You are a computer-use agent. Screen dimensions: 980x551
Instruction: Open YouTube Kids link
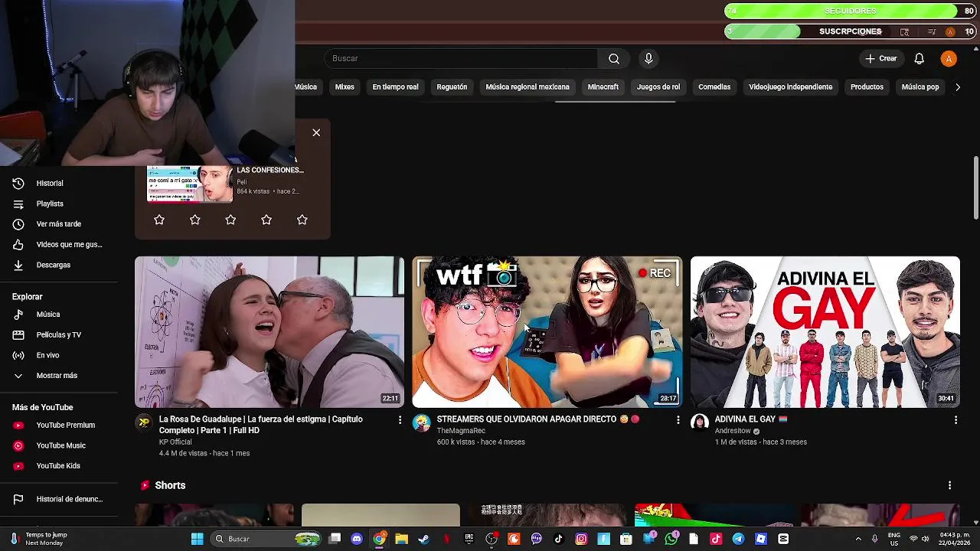tap(59, 466)
